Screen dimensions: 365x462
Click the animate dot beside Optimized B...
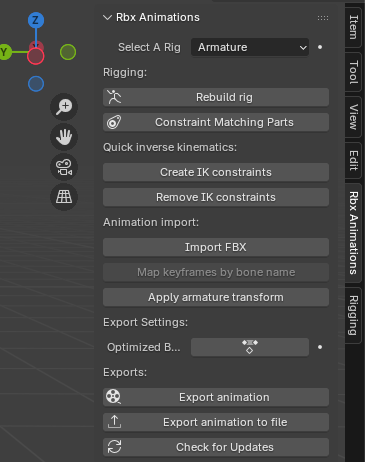click(x=320, y=347)
